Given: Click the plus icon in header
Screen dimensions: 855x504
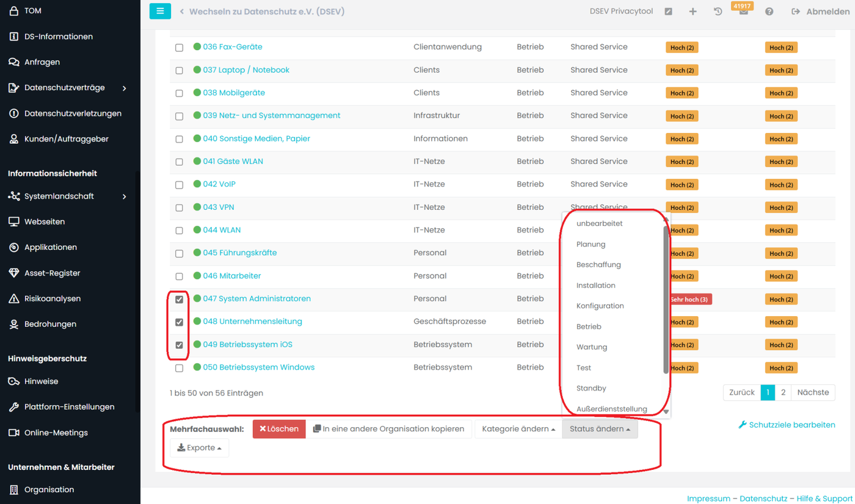Looking at the screenshot, I should tap(693, 12).
